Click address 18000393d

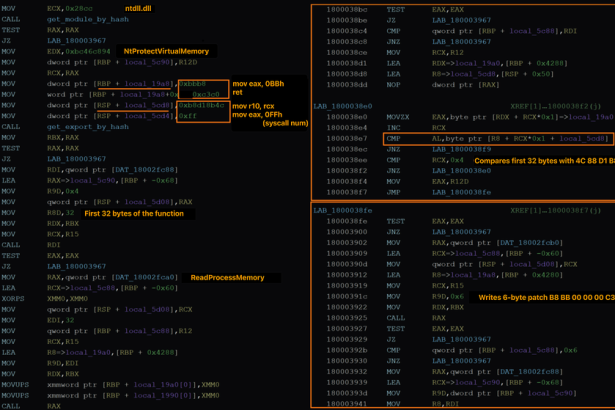(347, 393)
